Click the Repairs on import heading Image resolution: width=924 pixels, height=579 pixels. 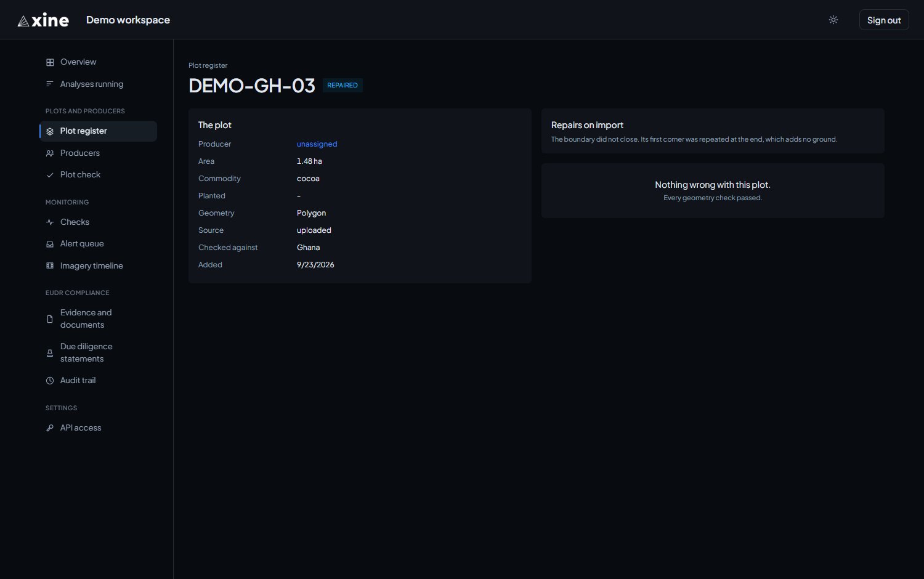(587, 125)
